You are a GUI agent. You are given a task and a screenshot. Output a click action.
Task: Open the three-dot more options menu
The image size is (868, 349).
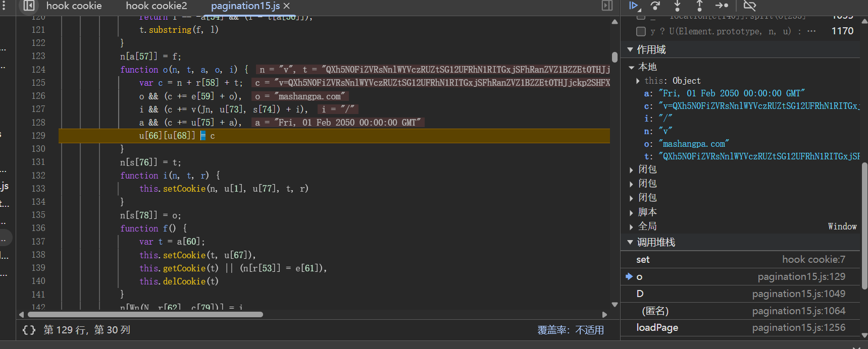pos(4,6)
